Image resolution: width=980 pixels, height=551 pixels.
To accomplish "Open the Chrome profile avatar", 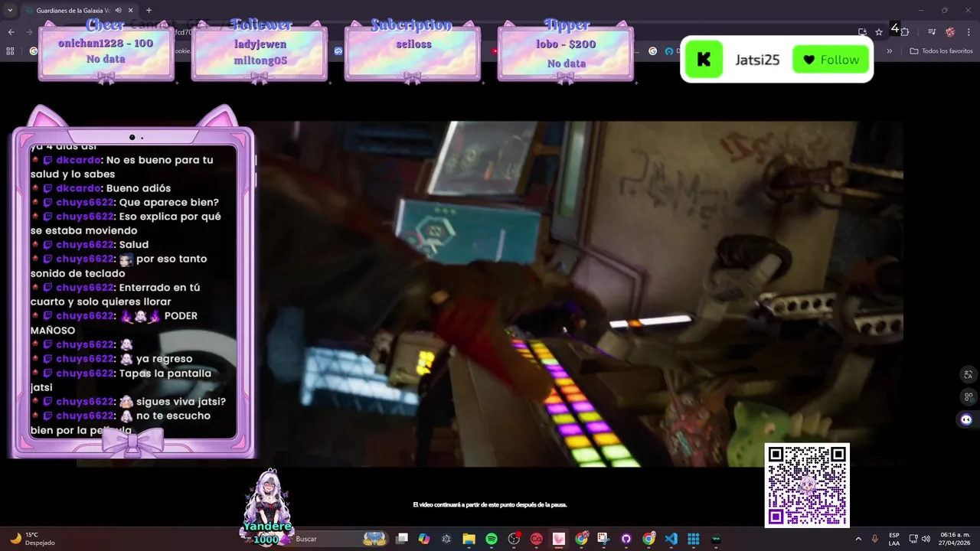I will click(x=950, y=32).
